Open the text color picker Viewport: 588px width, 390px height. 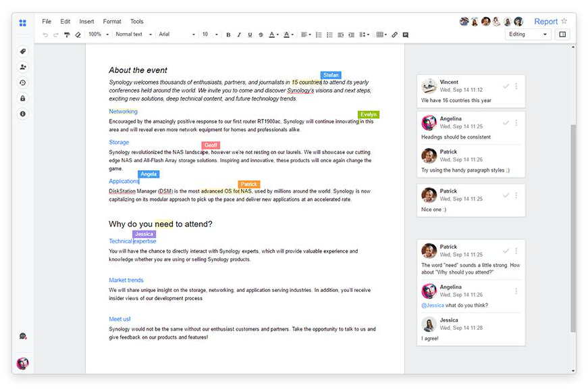click(x=273, y=34)
